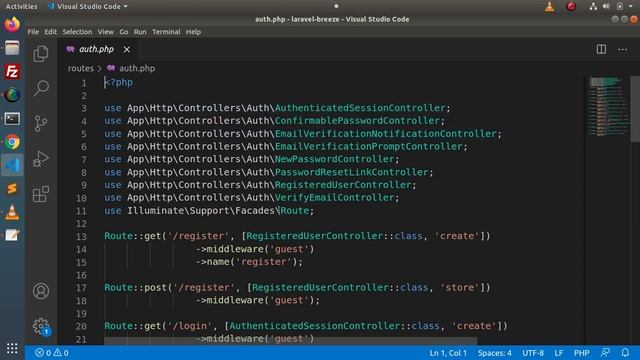The height and width of the screenshot is (360, 640).
Task: Open the Help menu
Action: tap(193, 32)
